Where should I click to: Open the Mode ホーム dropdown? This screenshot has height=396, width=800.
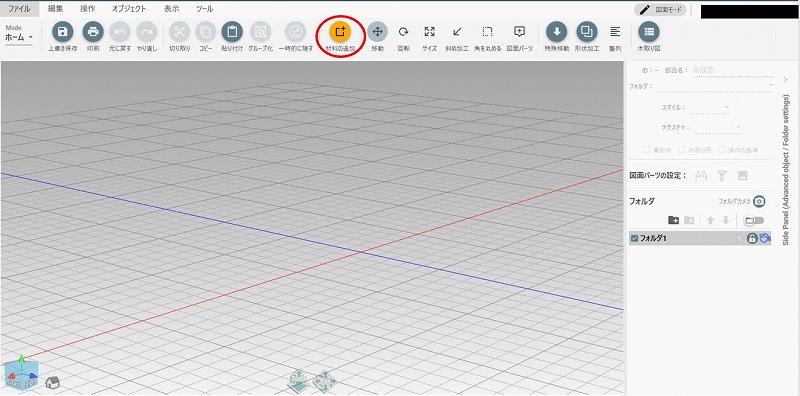19,37
